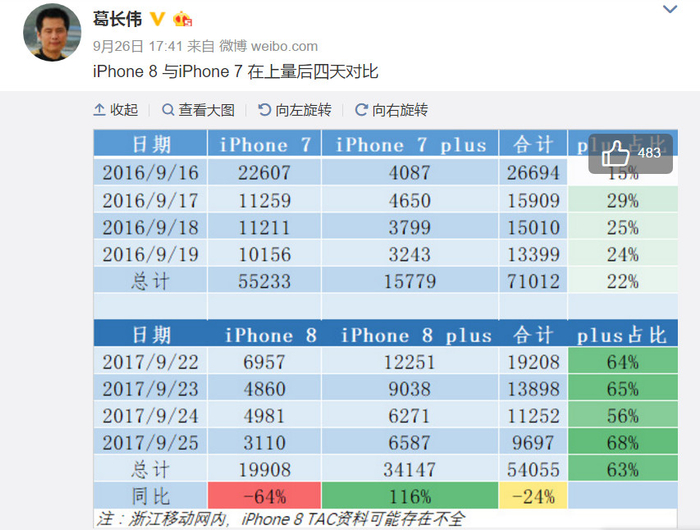Screen dimensions: 700x530
Task: Expand the post options chevron menu
Action: (670, 9)
